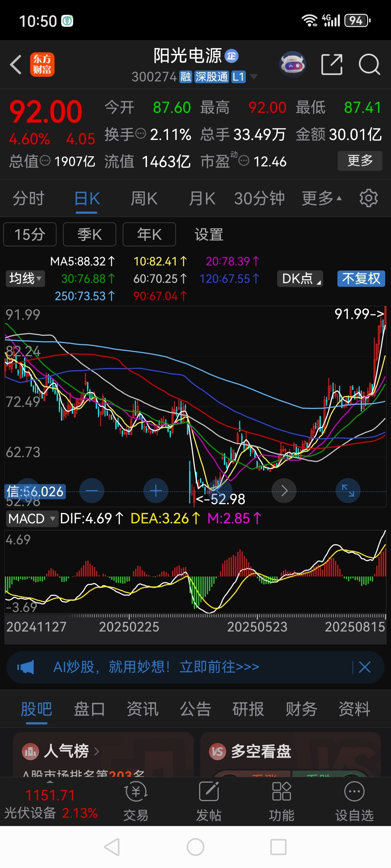
Task: Tap the 企 badge next to 阳光电源
Action: tap(231, 56)
